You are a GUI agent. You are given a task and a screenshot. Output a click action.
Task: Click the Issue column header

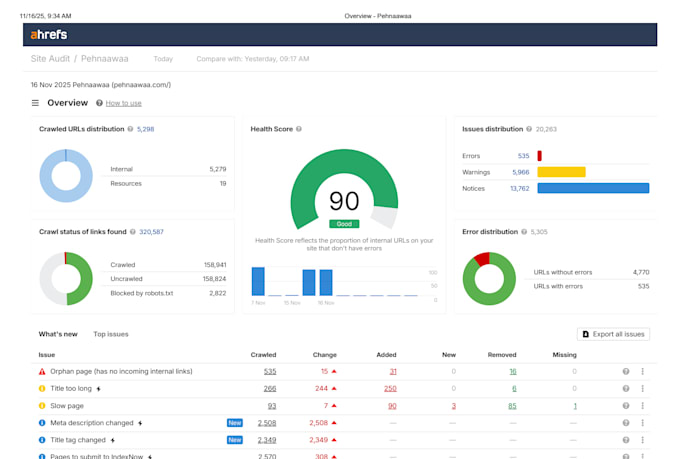click(47, 354)
